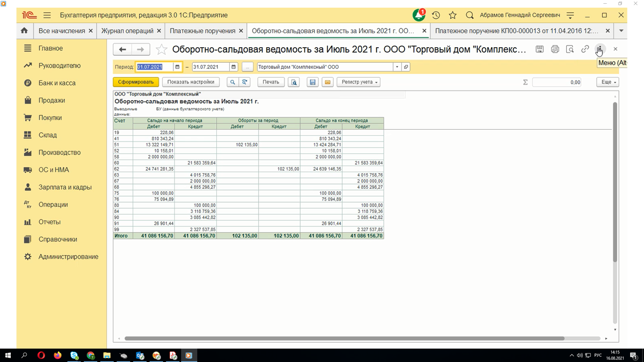Click the Печать button
The width and height of the screenshot is (644, 362).
point(271,82)
